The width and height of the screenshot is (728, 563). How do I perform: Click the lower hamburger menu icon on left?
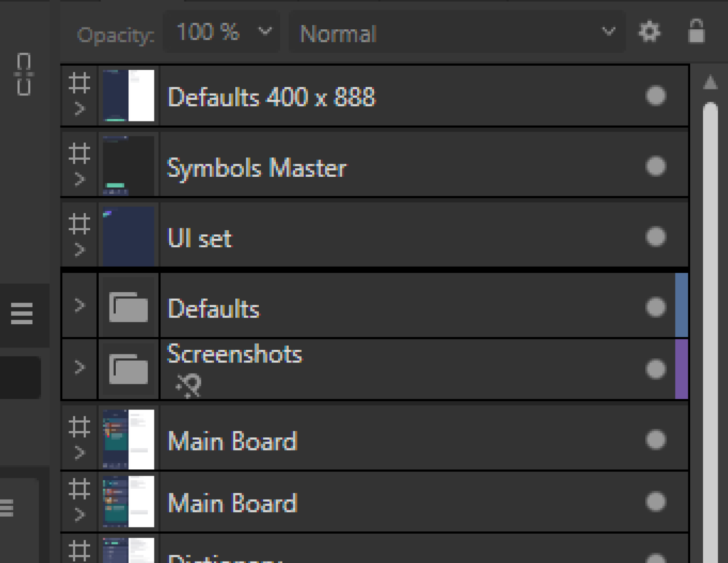pyautogui.click(x=7, y=508)
